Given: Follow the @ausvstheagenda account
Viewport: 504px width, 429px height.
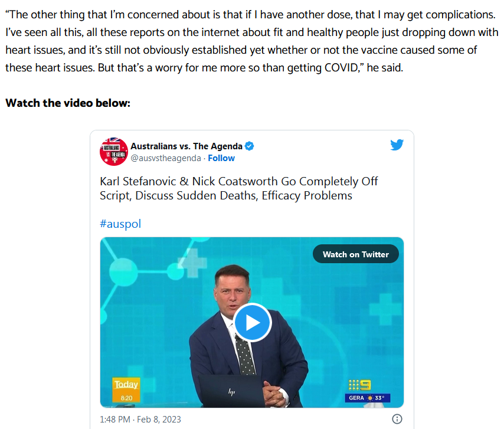Looking at the screenshot, I should tap(221, 158).
